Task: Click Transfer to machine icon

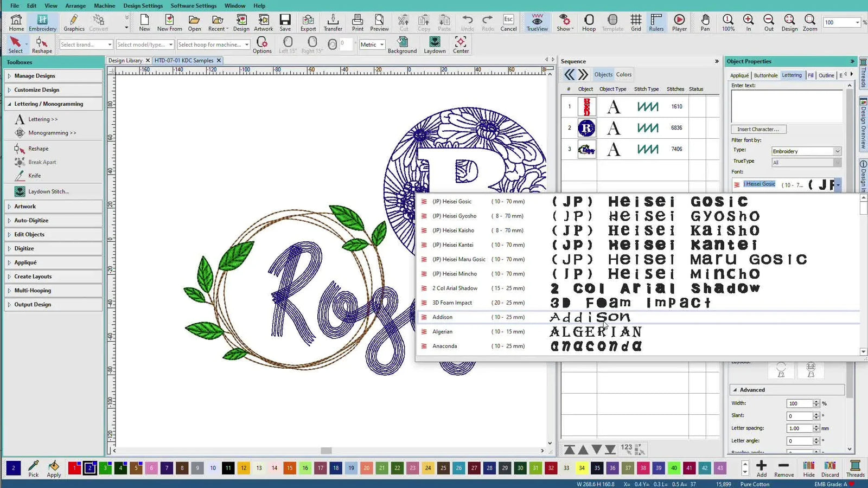Action: pos(333,23)
